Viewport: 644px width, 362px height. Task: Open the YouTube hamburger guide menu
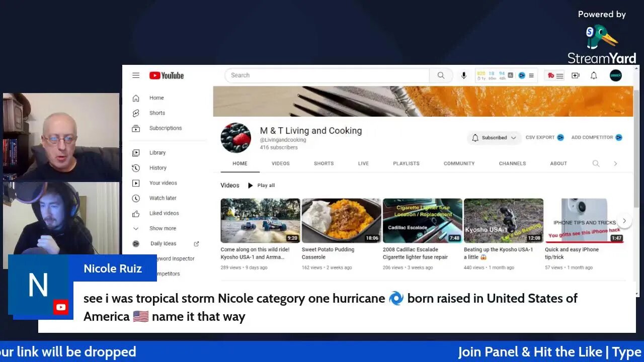click(136, 75)
